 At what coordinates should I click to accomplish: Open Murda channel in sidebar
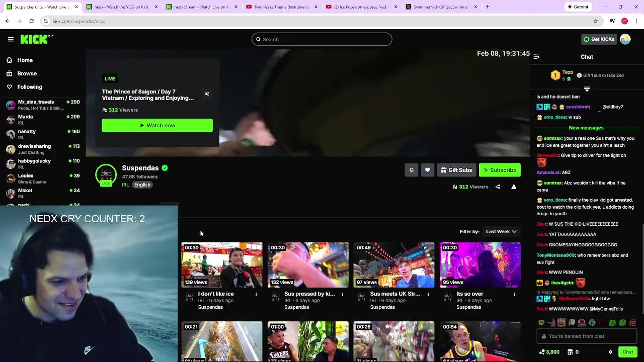[x=43, y=119]
